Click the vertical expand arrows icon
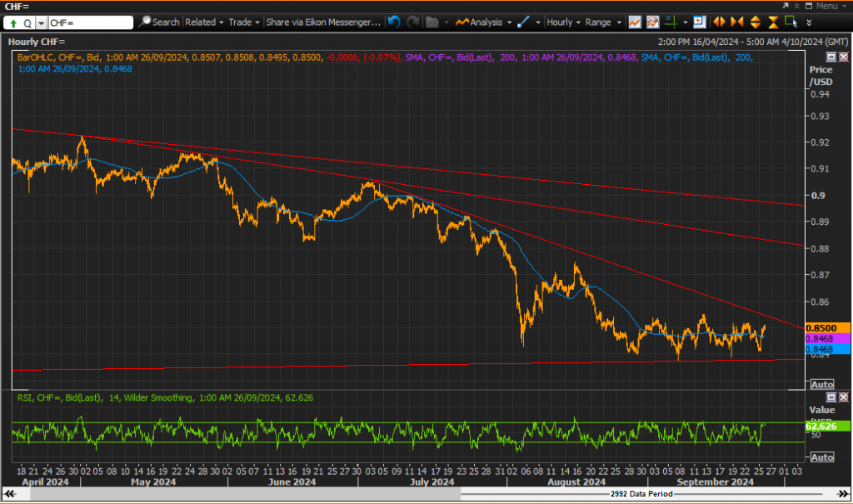Screen dimensions: 853x504 [x=756, y=22]
